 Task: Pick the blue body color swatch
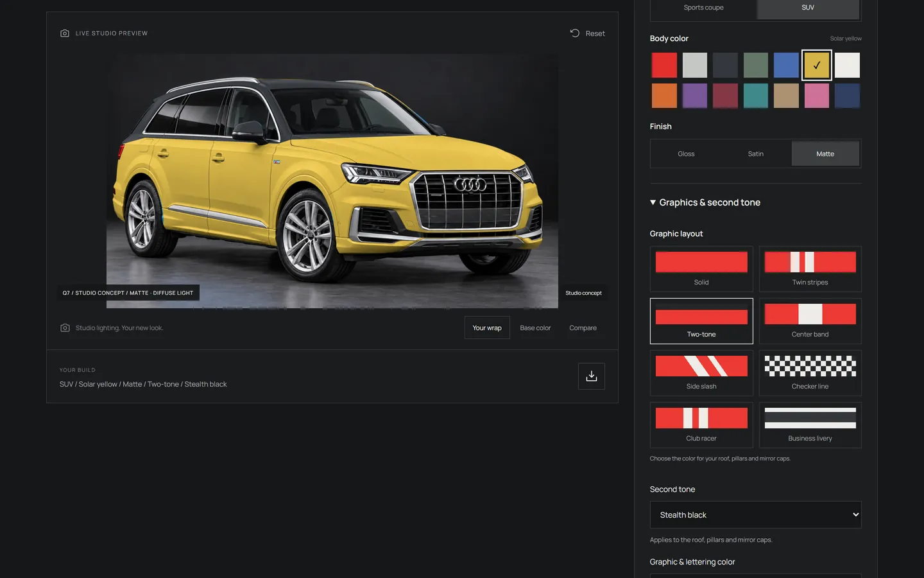(786, 65)
